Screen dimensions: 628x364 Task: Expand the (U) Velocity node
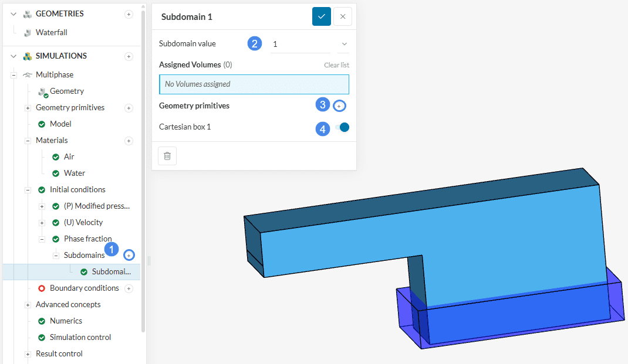42,223
